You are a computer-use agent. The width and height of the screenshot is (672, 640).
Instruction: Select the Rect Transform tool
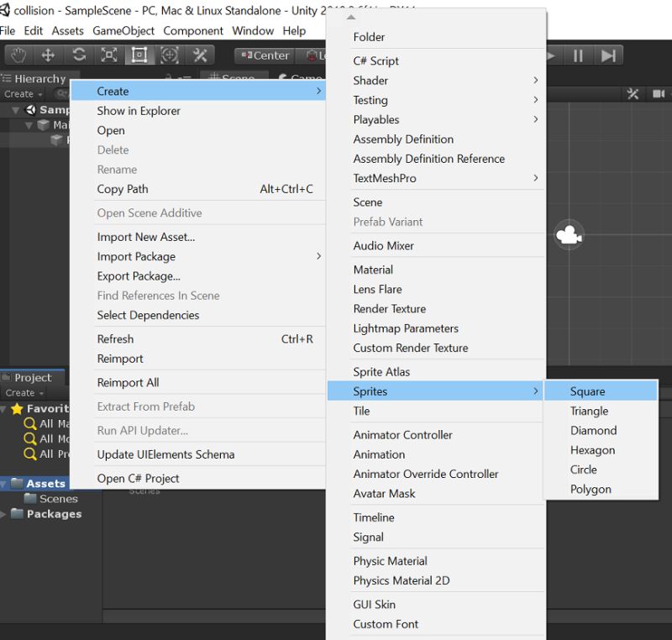139,55
